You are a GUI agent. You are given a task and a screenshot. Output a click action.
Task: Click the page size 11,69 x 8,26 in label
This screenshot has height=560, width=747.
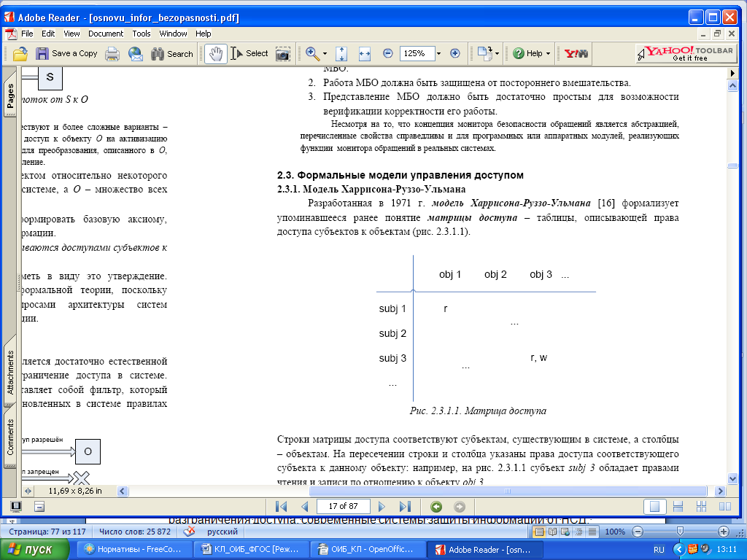tap(75, 491)
